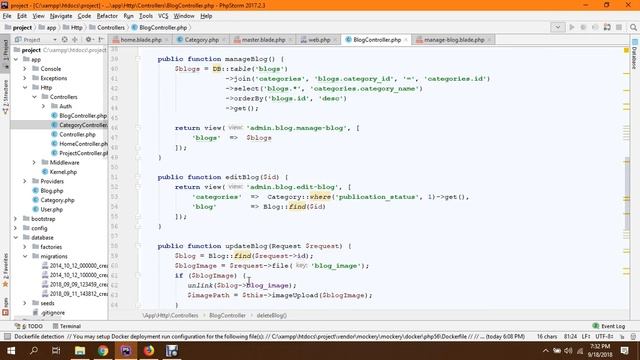
Task: Select User.php in project tree
Action: (x=47, y=209)
